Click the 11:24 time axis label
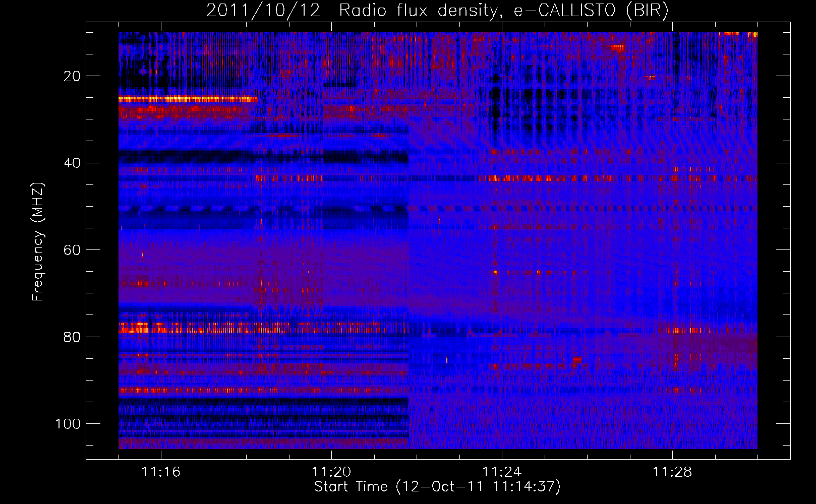Screen dimensions: 816x504 coord(502,472)
